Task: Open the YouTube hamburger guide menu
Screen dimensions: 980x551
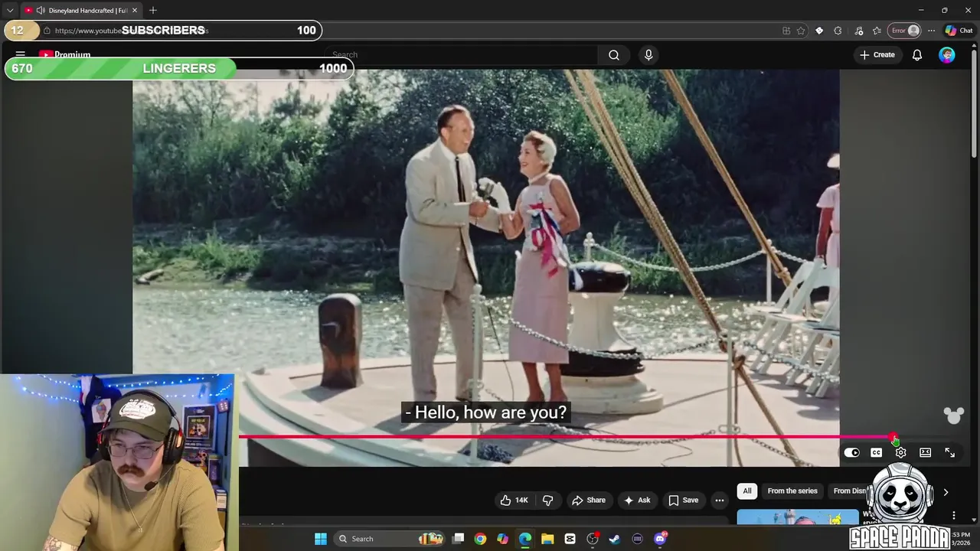Action: pos(21,55)
